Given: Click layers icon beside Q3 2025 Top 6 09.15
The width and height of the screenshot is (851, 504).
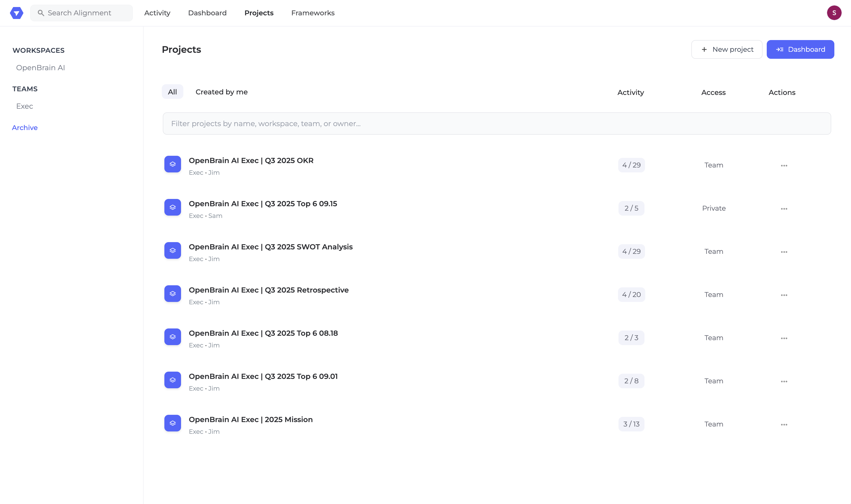Looking at the screenshot, I should (x=172, y=208).
